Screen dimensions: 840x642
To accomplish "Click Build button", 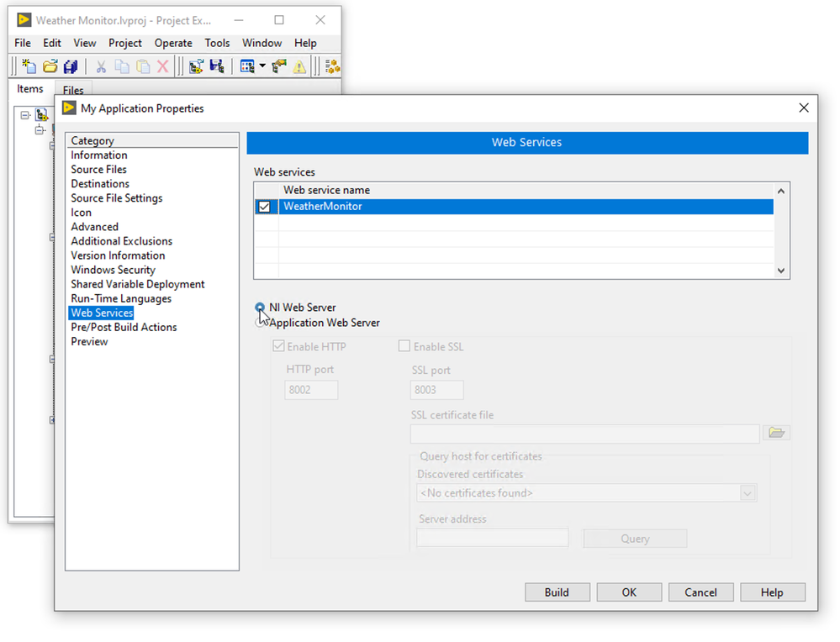I will 557,592.
